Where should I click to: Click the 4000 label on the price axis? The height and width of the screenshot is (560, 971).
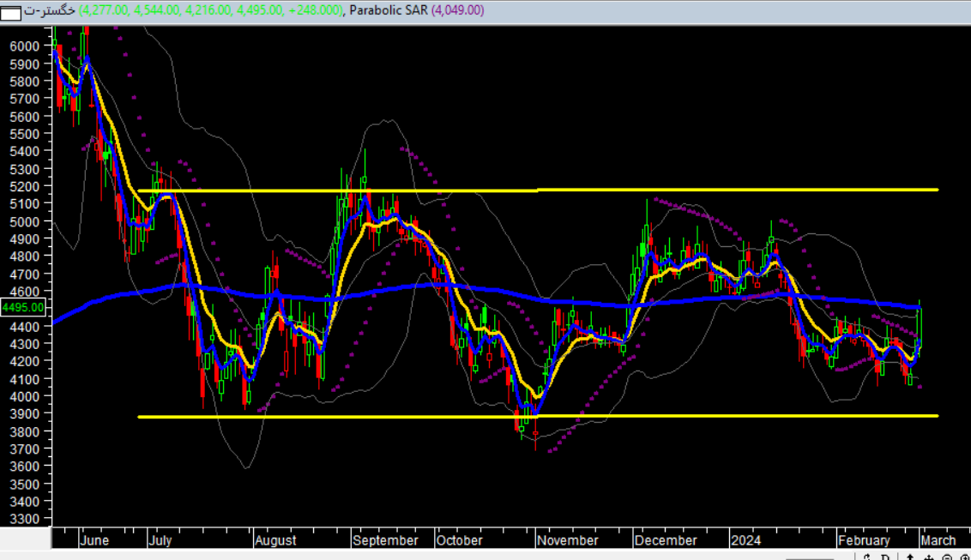coord(25,397)
